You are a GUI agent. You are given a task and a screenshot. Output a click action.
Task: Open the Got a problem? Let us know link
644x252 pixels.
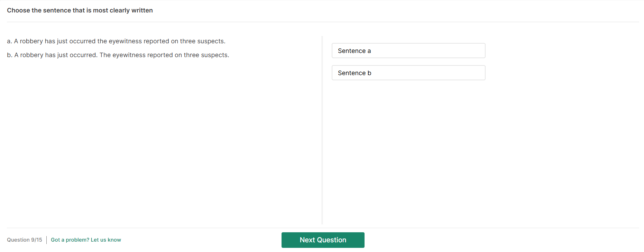pyautogui.click(x=86, y=240)
